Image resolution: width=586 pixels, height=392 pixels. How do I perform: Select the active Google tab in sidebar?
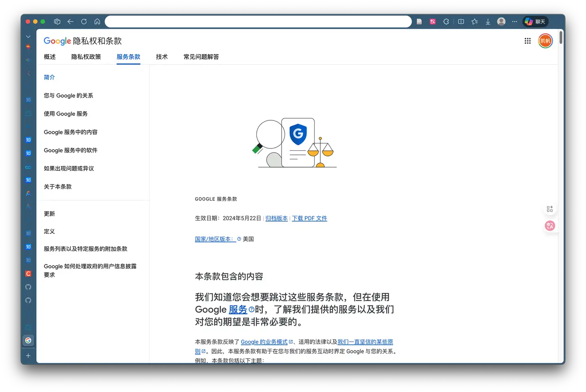coord(28,340)
